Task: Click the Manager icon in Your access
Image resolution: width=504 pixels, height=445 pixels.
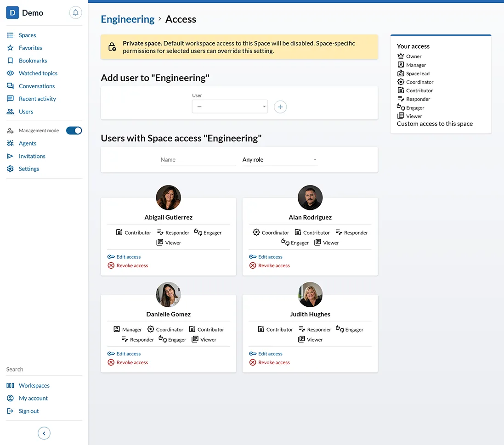Action: click(x=401, y=65)
